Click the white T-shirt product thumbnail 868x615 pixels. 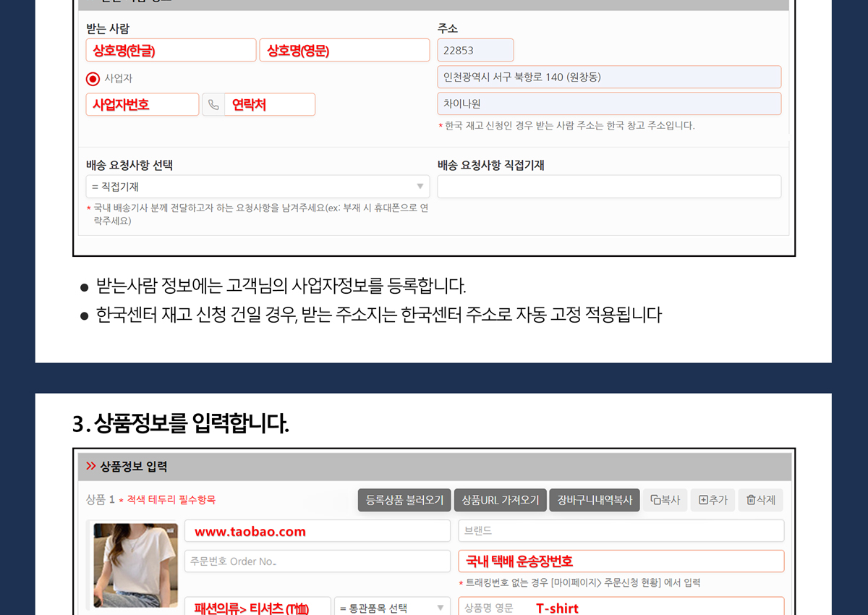click(x=136, y=566)
